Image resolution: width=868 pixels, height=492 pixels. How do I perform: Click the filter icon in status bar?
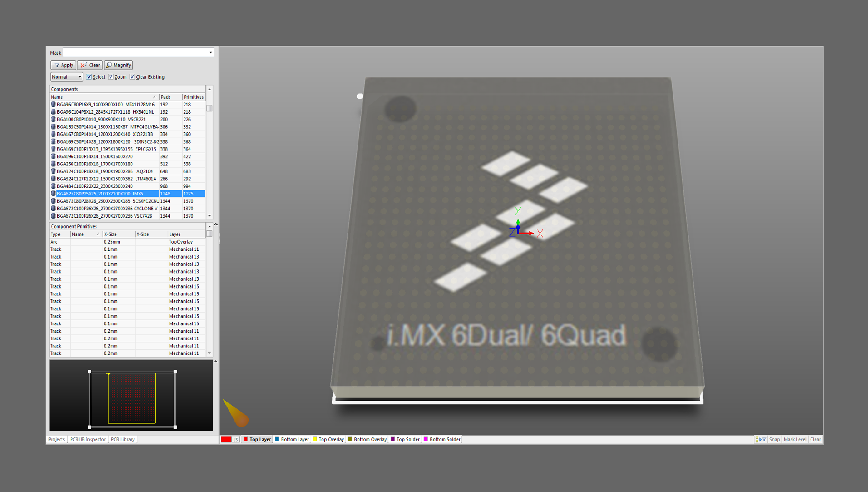tap(760, 440)
